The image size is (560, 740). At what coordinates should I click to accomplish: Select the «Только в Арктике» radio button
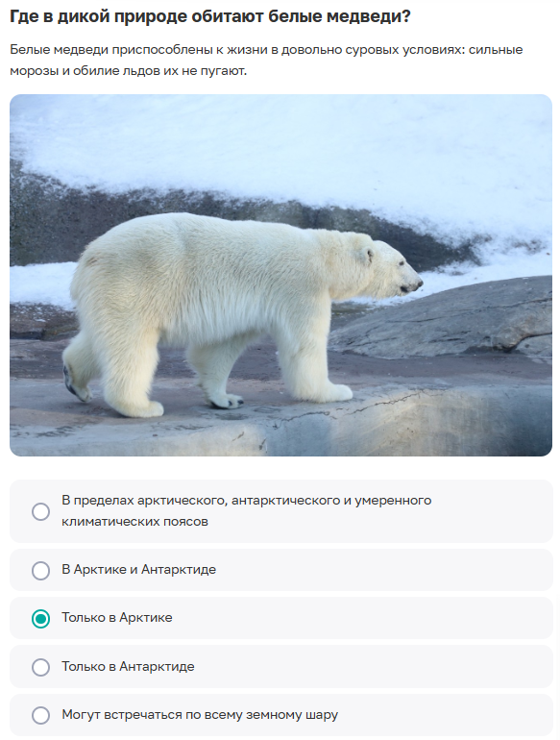click(40, 618)
